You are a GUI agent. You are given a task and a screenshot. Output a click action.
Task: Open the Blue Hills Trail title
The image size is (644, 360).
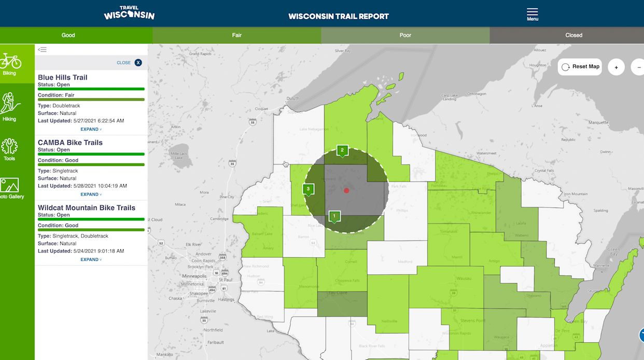[x=63, y=77]
